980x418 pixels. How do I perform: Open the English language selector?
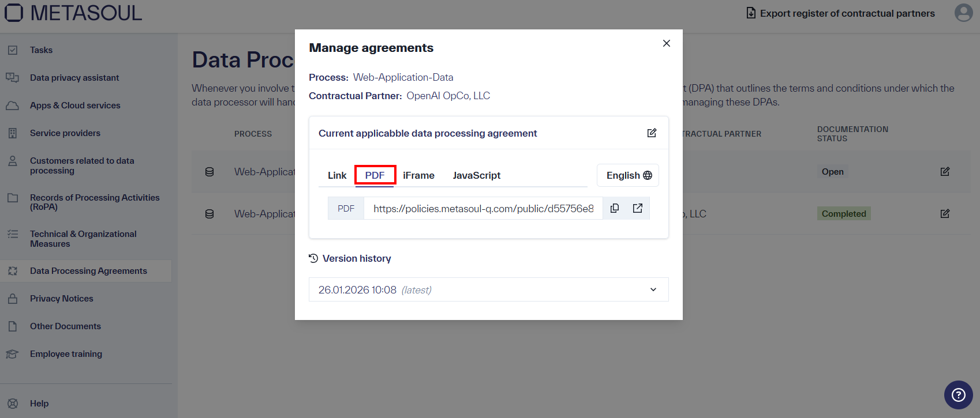627,175
